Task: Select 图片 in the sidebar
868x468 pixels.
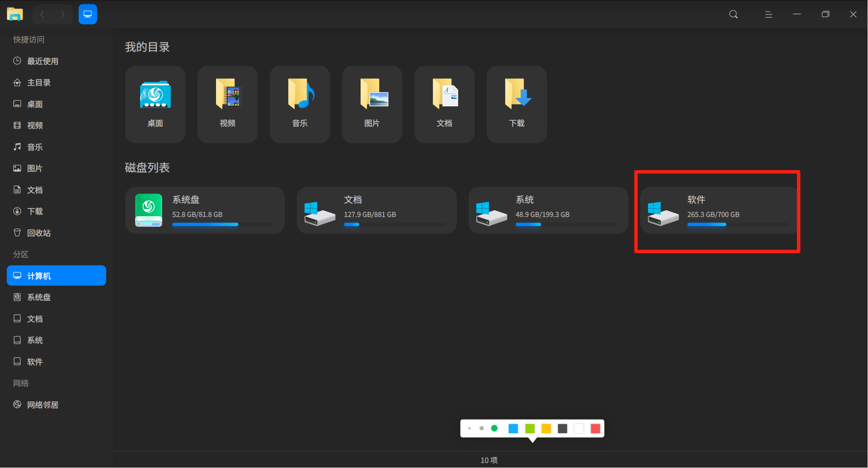Action: point(56,168)
